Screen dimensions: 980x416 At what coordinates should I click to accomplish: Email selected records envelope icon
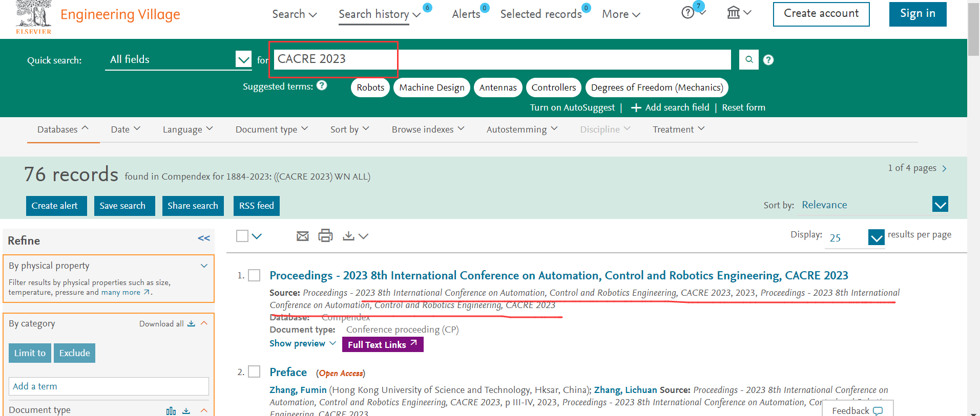(303, 236)
